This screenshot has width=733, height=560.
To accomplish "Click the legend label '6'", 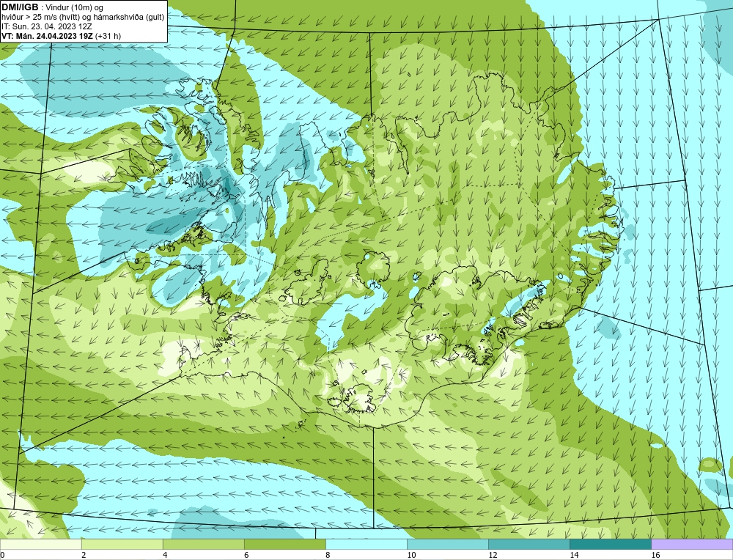I will pos(246,555).
